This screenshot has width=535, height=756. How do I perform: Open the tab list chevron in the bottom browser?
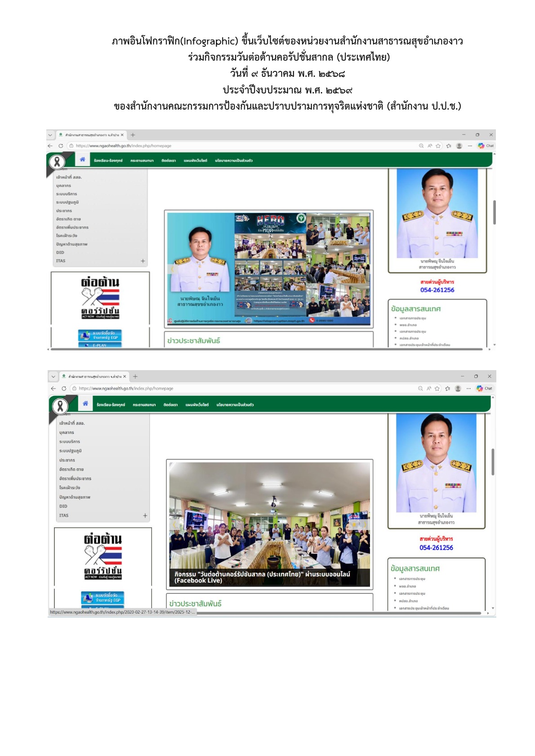tap(53, 376)
